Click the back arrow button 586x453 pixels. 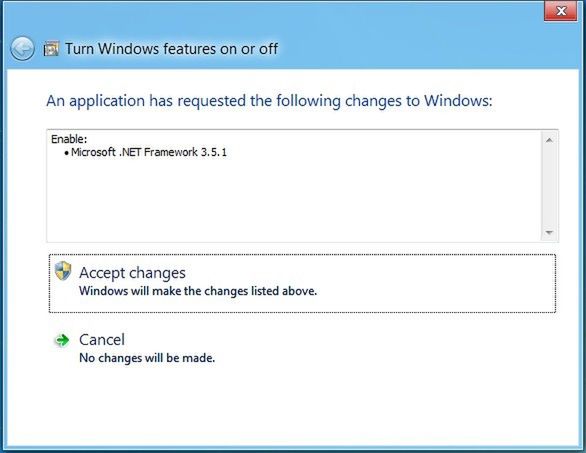click(x=22, y=49)
